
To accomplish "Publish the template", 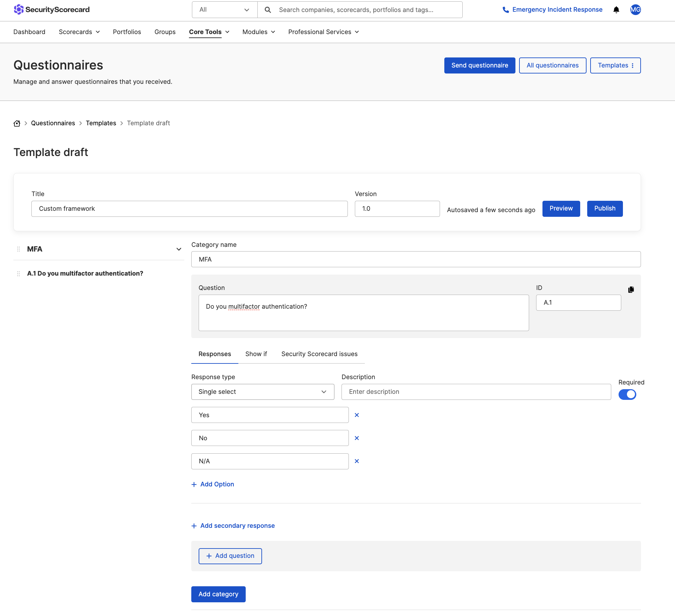I will 605,208.
